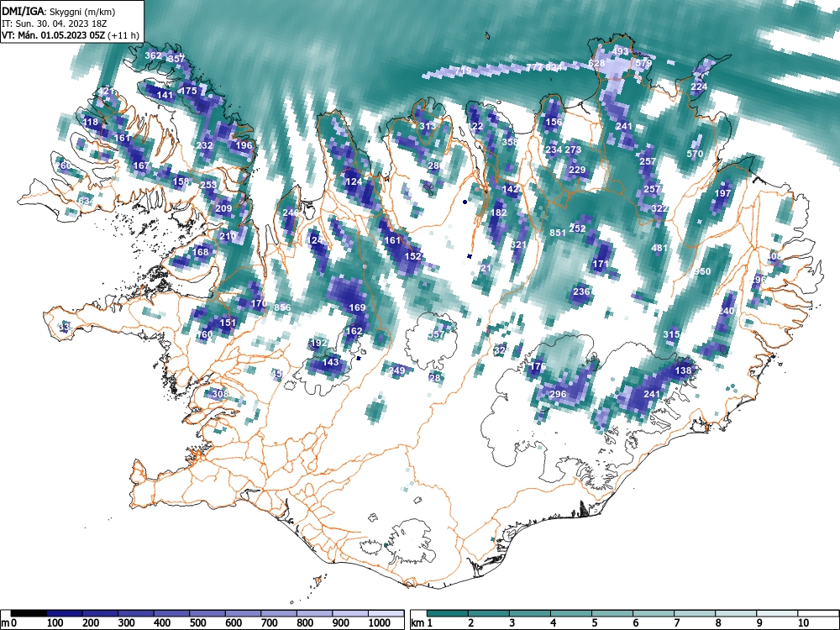
Task: Click the visibility value 209
Action: pyautogui.click(x=224, y=209)
